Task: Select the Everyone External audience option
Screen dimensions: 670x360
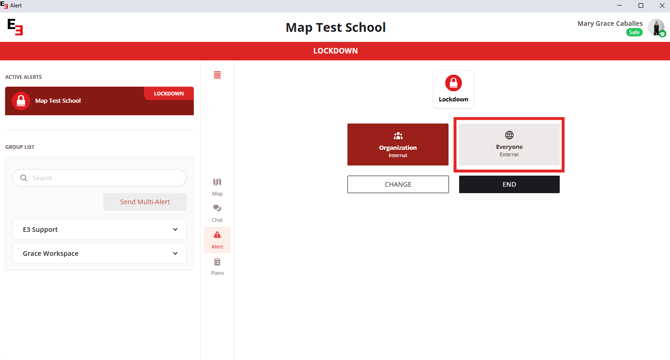Action: click(509, 144)
